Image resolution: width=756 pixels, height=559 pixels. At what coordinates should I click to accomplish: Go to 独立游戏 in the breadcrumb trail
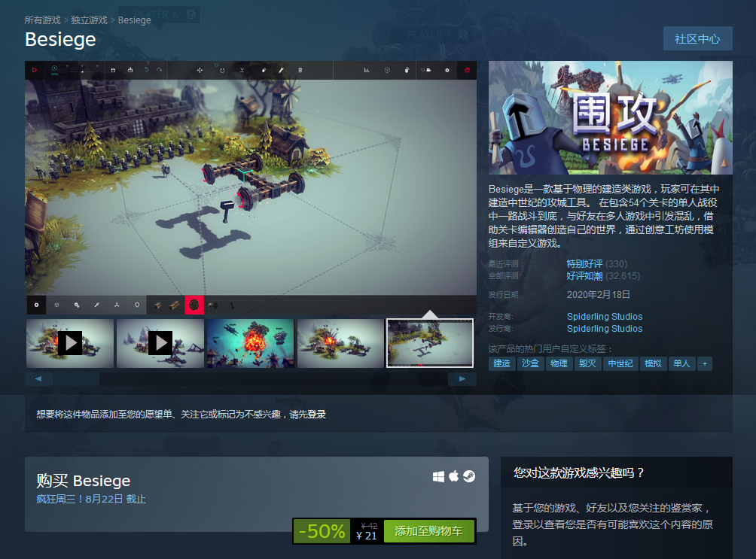point(87,20)
